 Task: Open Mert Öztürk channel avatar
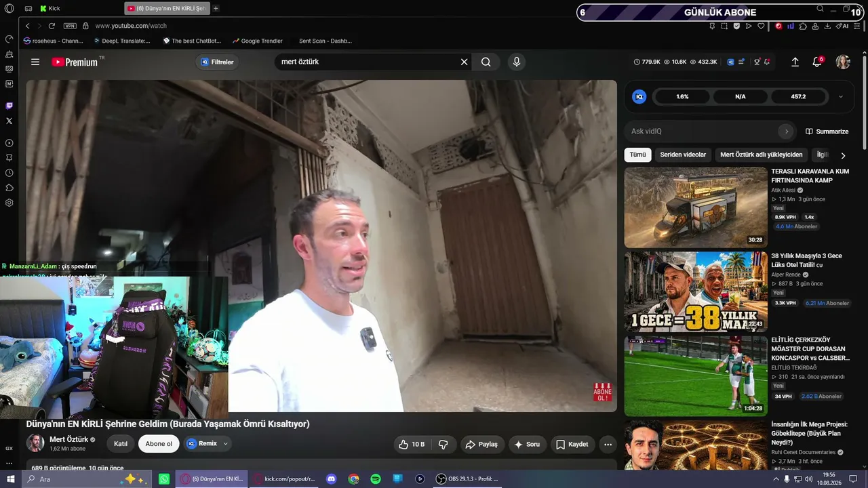[x=35, y=443]
